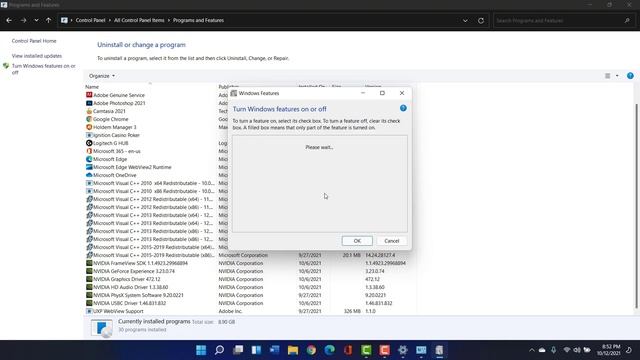Show hidden system tray icons
Screen dimensions: 640x360
[531, 350]
